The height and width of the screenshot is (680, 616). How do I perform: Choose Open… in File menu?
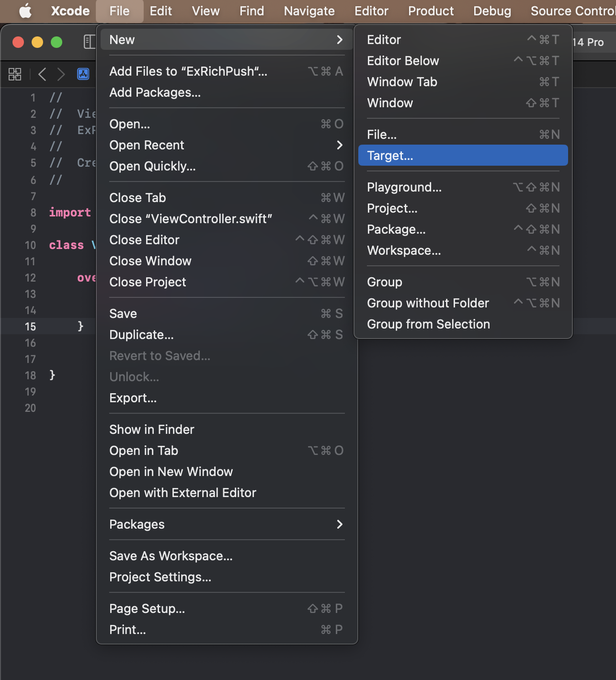pyautogui.click(x=227, y=124)
